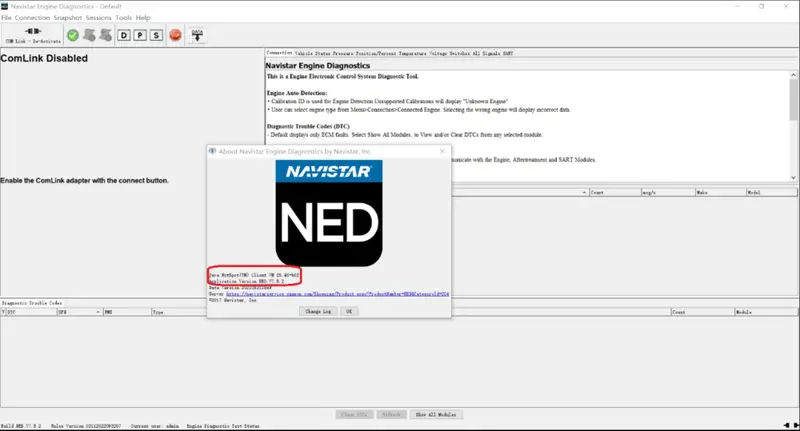Sort by the DTC column header
Screen dimensions: 800x431
[x=31, y=312]
